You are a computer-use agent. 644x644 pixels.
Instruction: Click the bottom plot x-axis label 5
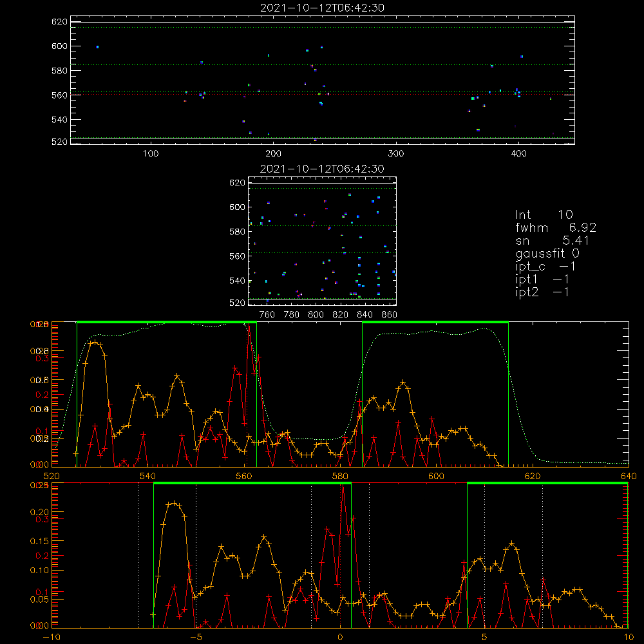(x=484, y=637)
